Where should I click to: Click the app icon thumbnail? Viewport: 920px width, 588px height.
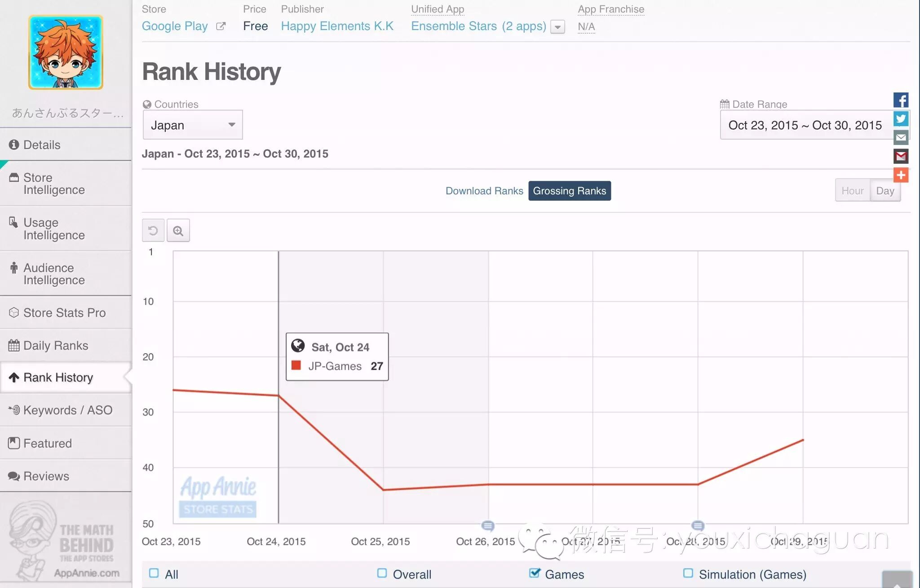tap(66, 53)
